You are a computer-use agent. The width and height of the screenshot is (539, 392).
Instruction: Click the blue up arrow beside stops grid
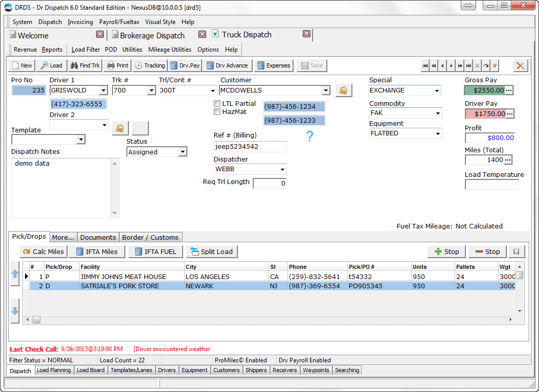(15, 275)
